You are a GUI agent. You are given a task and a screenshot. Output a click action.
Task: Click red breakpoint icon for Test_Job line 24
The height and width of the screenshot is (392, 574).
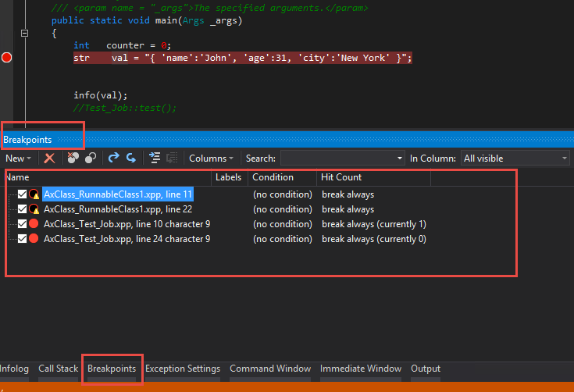pos(34,238)
